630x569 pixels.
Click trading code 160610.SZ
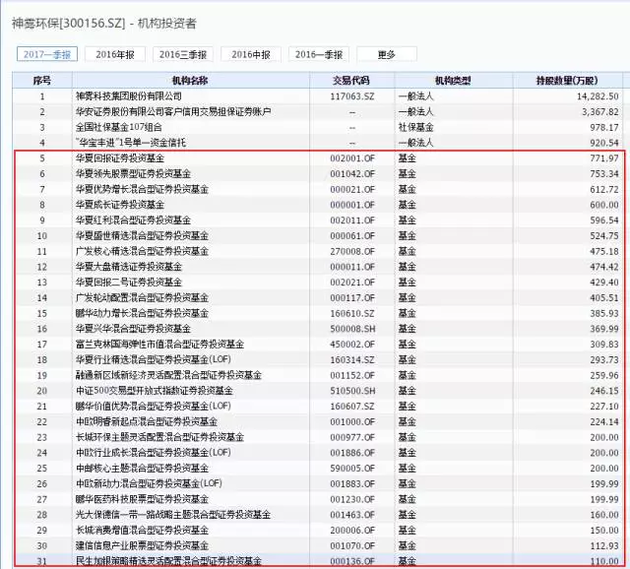352,313
